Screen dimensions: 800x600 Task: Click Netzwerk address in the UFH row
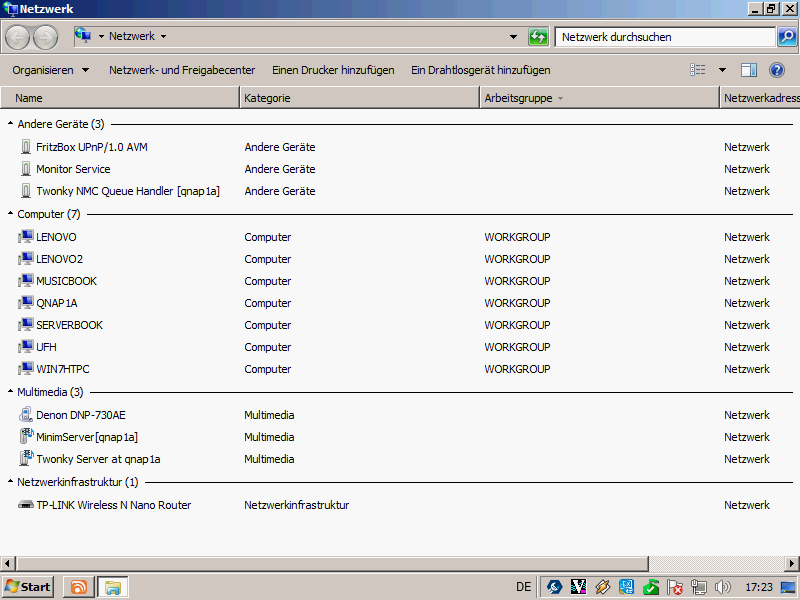pyautogui.click(x=746, y=347)
